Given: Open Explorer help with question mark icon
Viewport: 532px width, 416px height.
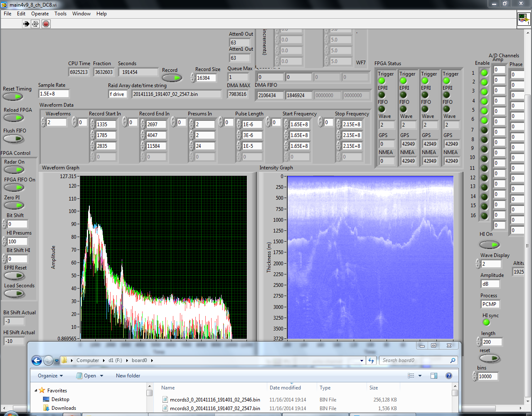Looking at the screenshot, I should click(449, 376).
